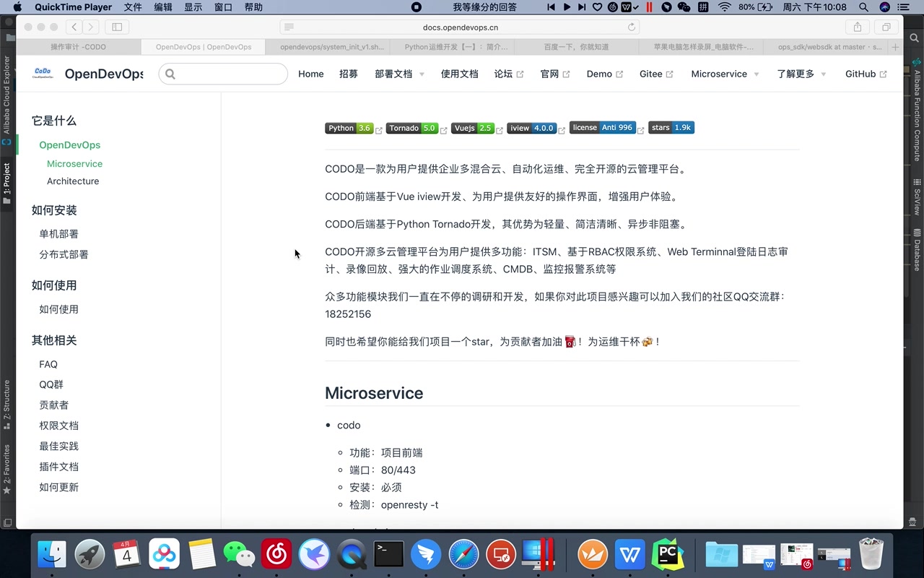Switch to 百度一下 tab
This screenshot has width=924, height=578.
pos(576,47)
